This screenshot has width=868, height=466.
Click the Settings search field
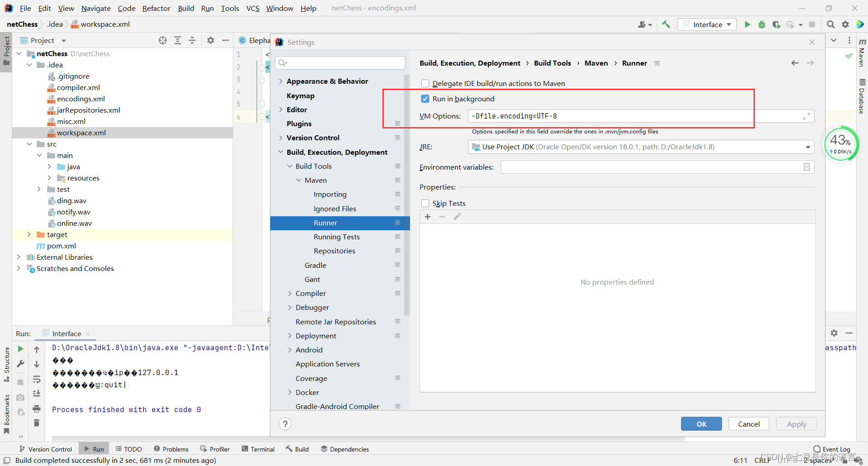pos(340,63)
